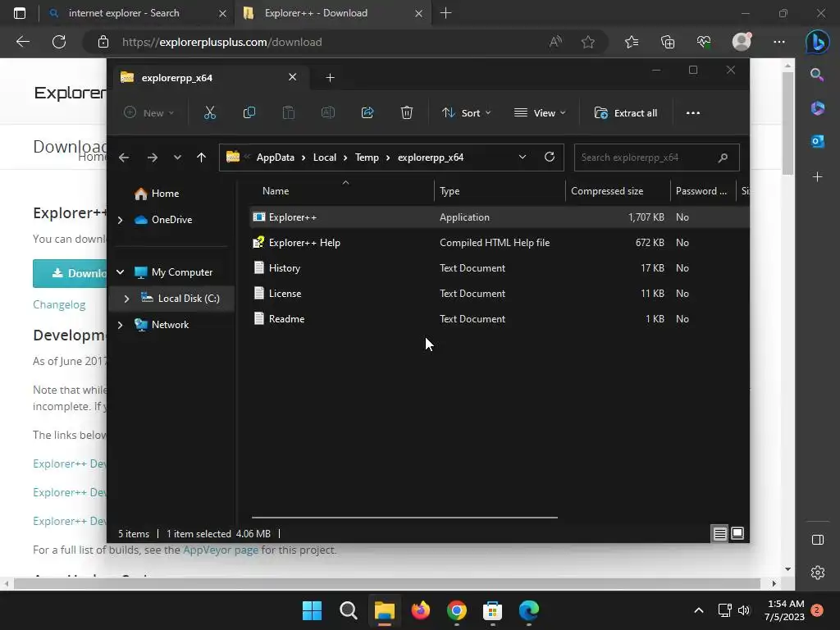Open AppVeyor page link
840x630 pixels.
pyautogui.click(x=221, y=550)
